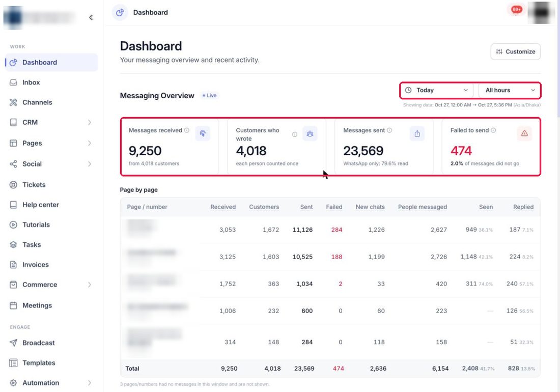Expand the Social submenu chevron
Screen dimensions: 560x392
pyautogui.click(x=89, y=164)
